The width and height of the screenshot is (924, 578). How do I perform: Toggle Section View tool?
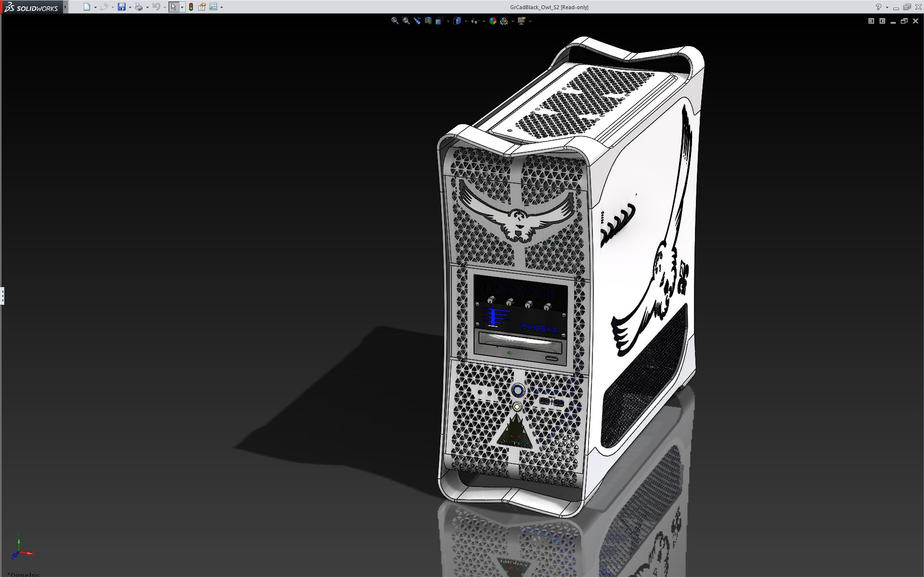coord(428,21)
